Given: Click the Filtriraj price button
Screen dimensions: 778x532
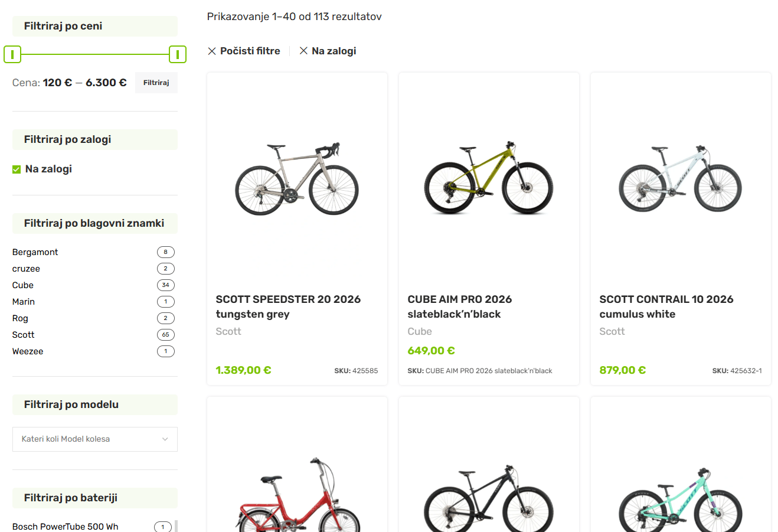Looking at the screenshot, I should pos(156,83).
